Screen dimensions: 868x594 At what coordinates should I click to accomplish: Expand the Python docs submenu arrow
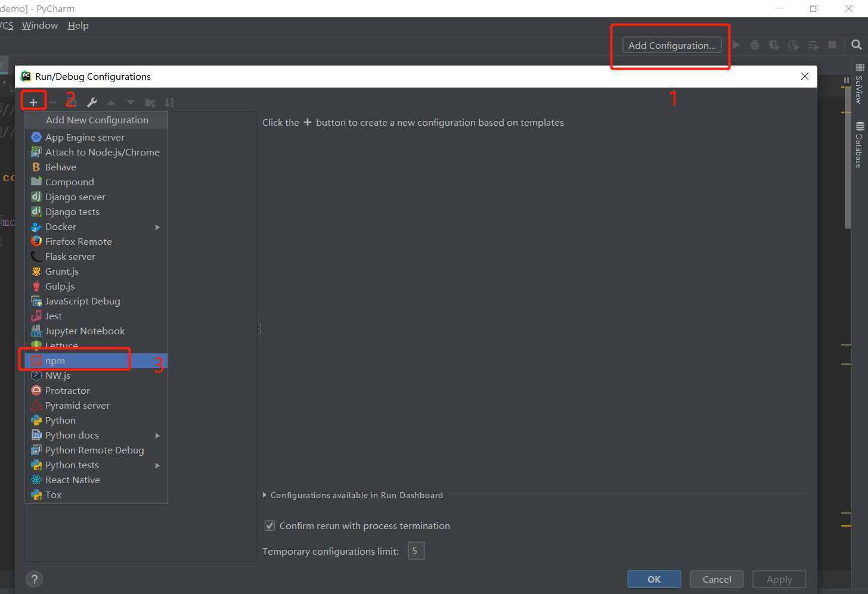tap(157, 436)
